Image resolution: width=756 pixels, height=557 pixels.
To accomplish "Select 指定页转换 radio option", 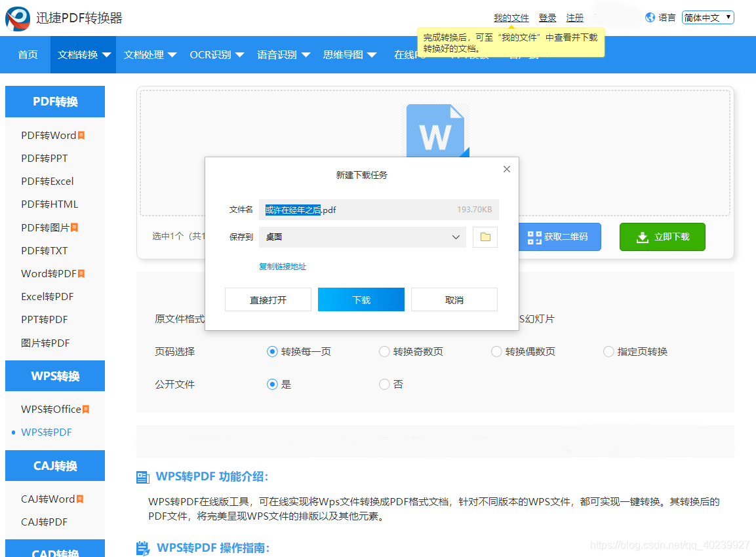I will (608, 352).
